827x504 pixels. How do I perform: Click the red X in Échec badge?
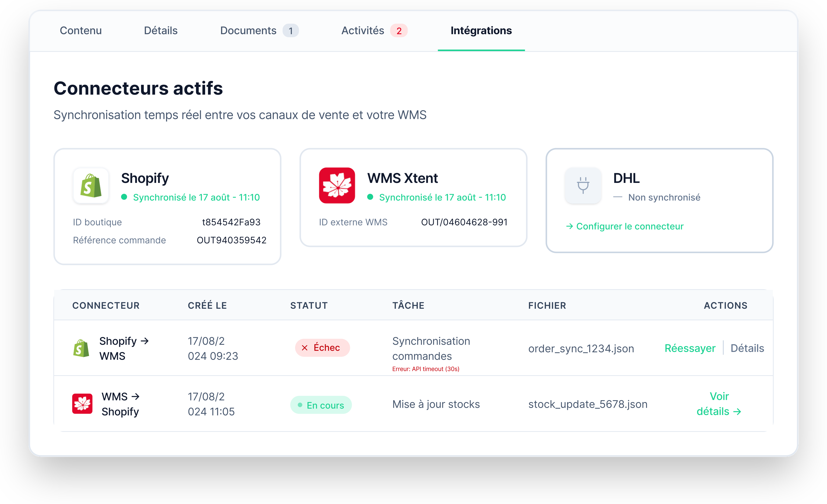[304, 348]
